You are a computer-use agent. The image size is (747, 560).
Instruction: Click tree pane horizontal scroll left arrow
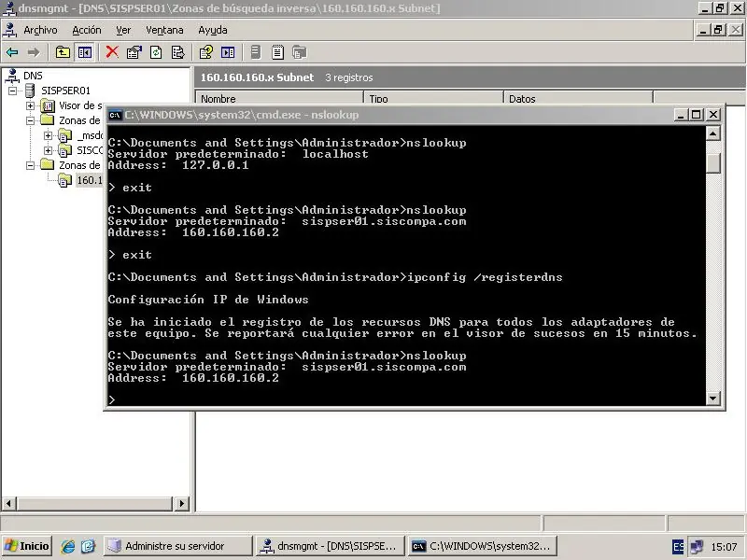coord(9,503)
